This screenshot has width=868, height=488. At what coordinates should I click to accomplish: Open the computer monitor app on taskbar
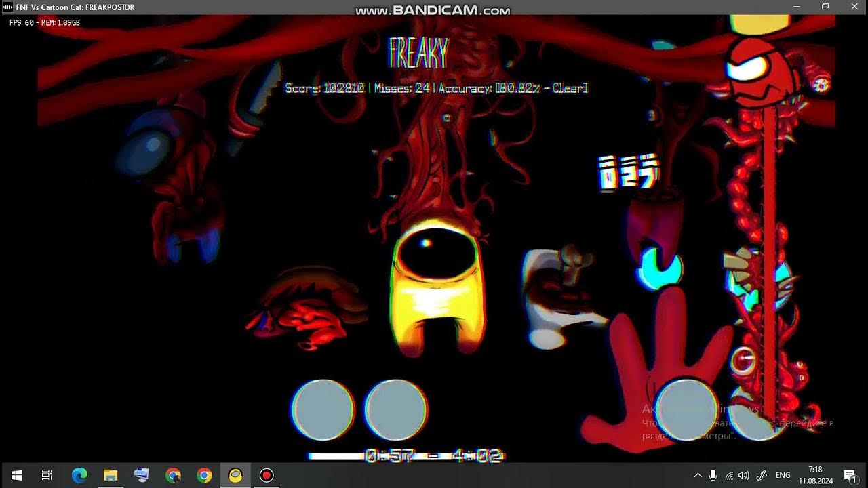pos(142,475)
